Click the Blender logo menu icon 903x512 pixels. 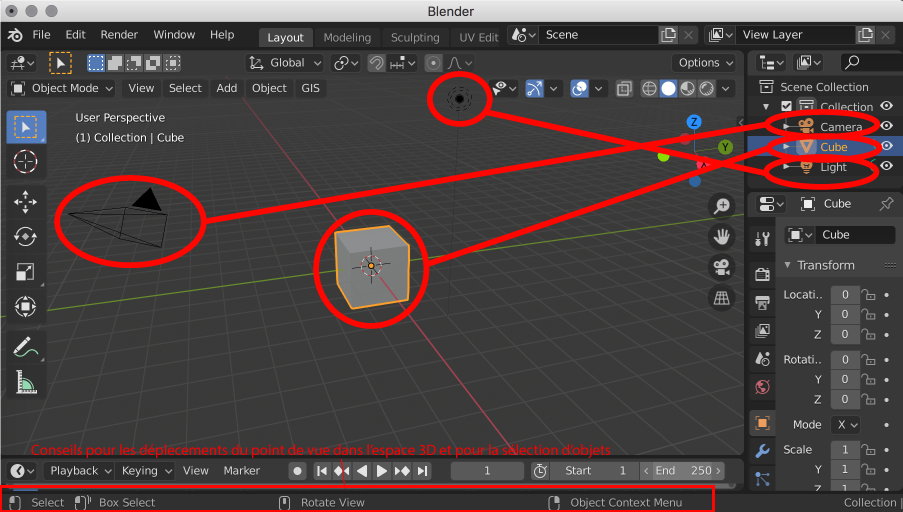click(x=15, y=35)
